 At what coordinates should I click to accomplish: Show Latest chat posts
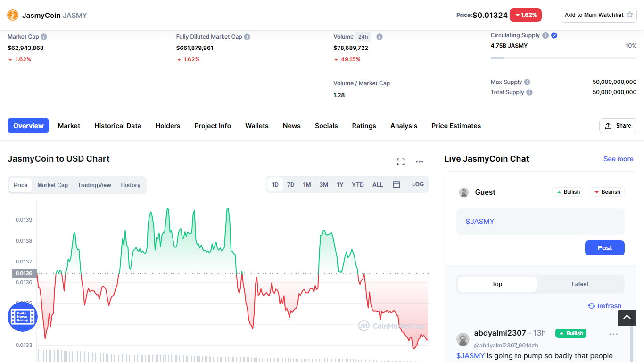(580, 284)
